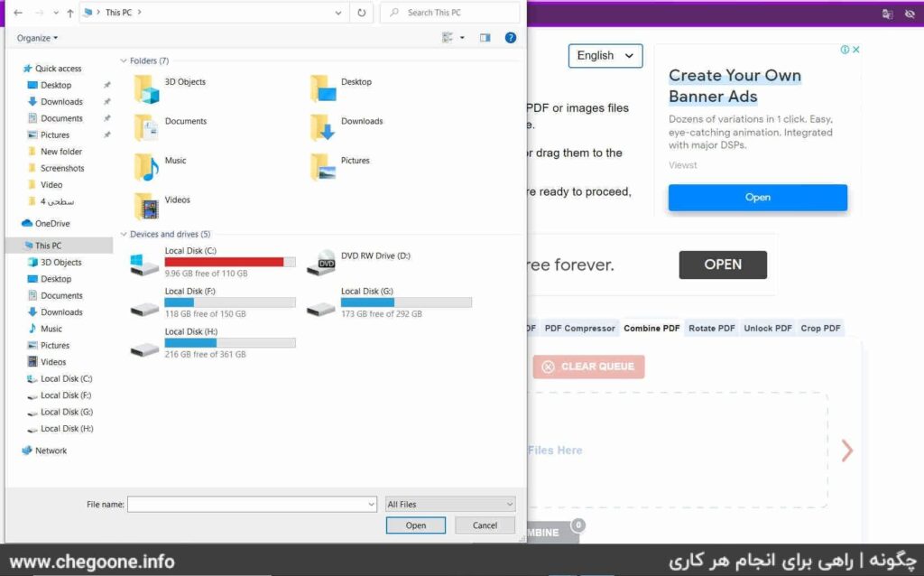
Task: Click the blue Open ad button
Action: pyautogui.click(x=757, y=198)
